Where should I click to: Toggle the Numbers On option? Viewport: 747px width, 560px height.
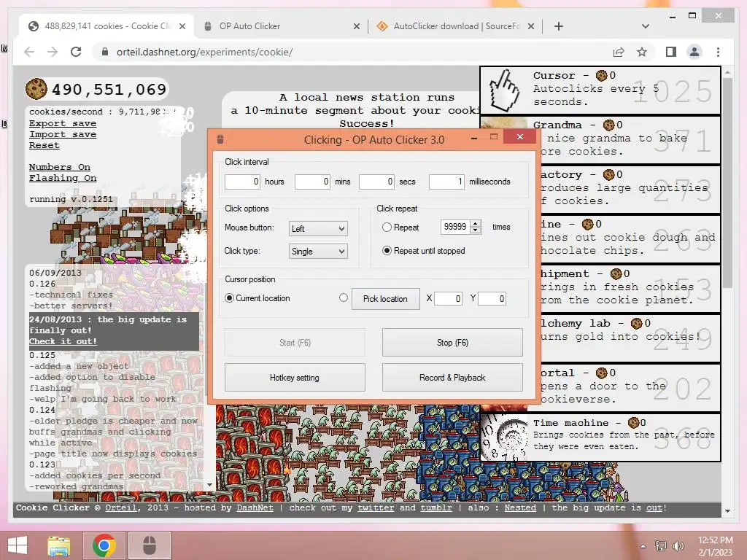[x=60, y=167]
